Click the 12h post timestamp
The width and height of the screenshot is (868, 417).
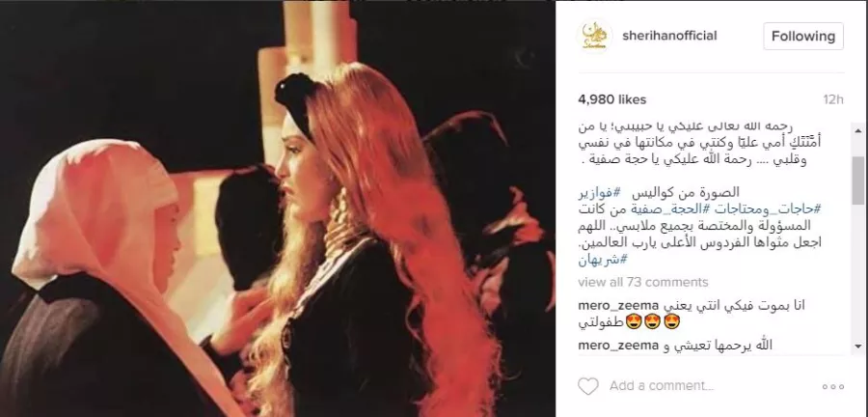[833, 99]
